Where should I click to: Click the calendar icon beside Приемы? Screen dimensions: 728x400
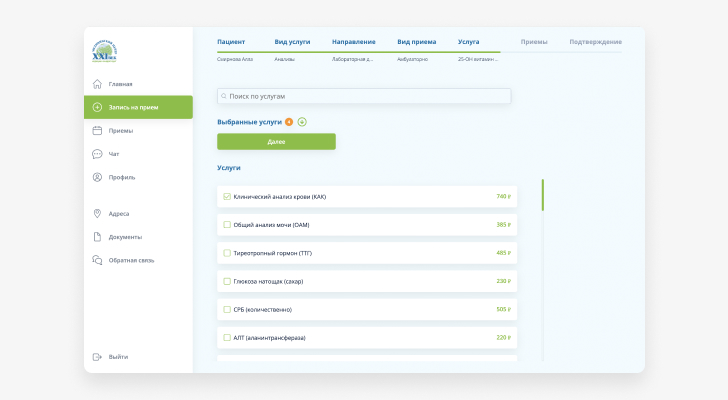97,130
